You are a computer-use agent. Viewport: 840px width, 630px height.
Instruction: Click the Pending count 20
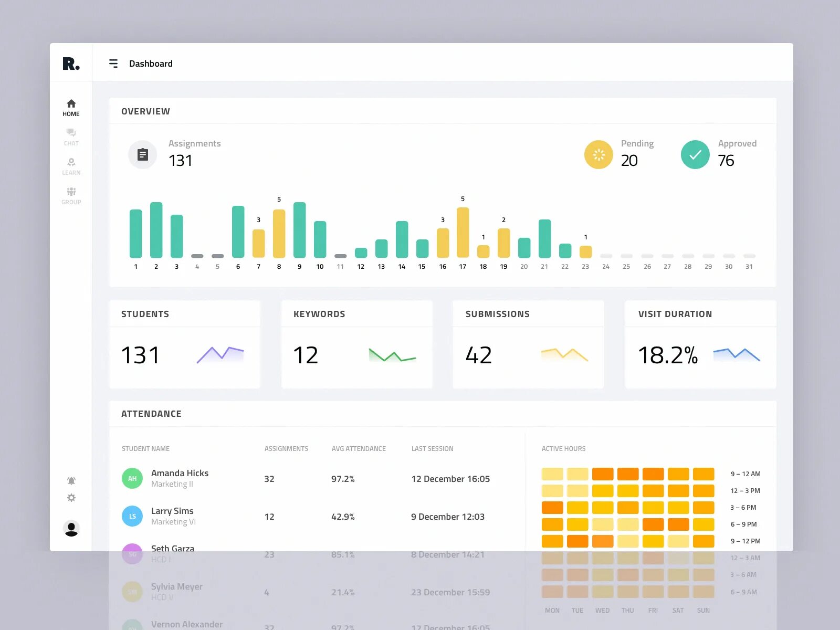tap(629, 161)
